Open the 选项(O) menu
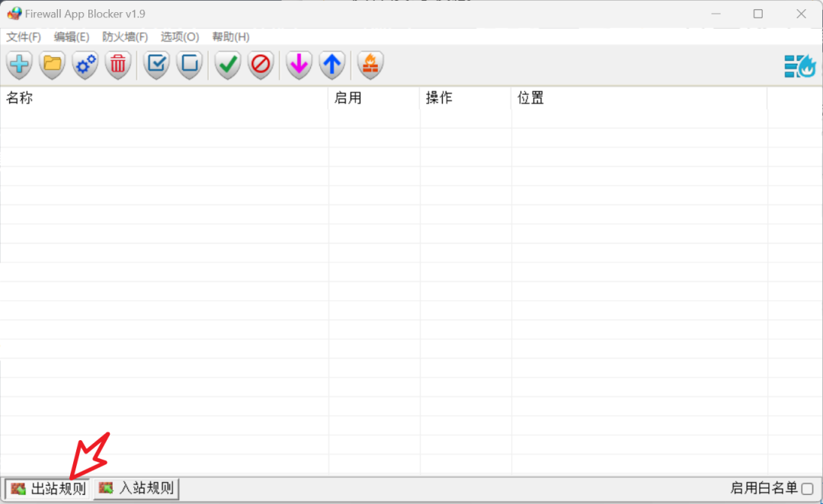The image size is (823, 504). coord(180,37)
